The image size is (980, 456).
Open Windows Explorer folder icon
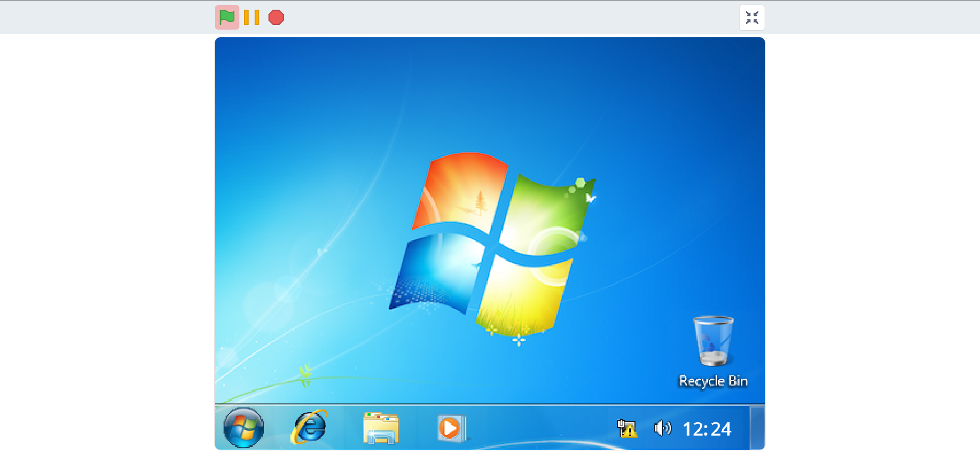[x=381, y=428]
